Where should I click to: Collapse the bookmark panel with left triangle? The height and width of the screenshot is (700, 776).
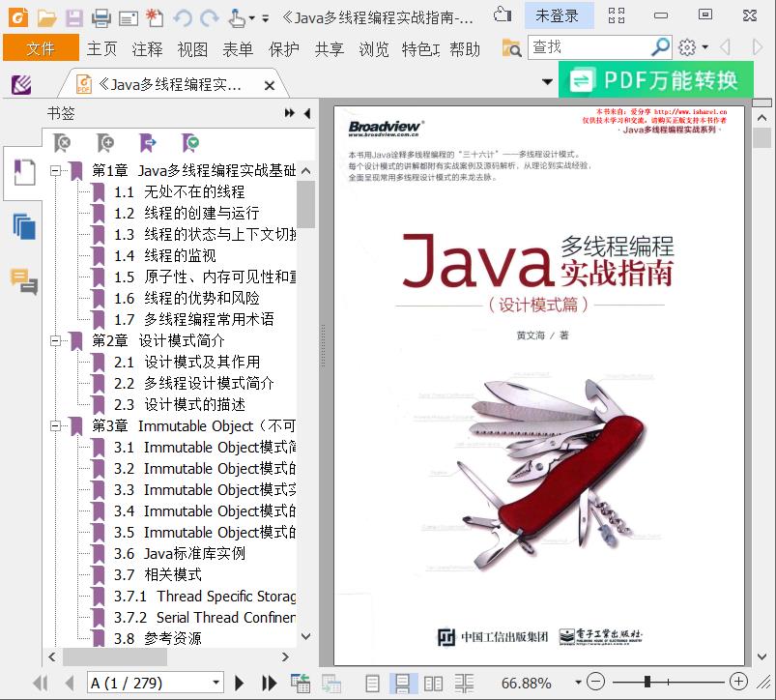(x=307, y=113)
